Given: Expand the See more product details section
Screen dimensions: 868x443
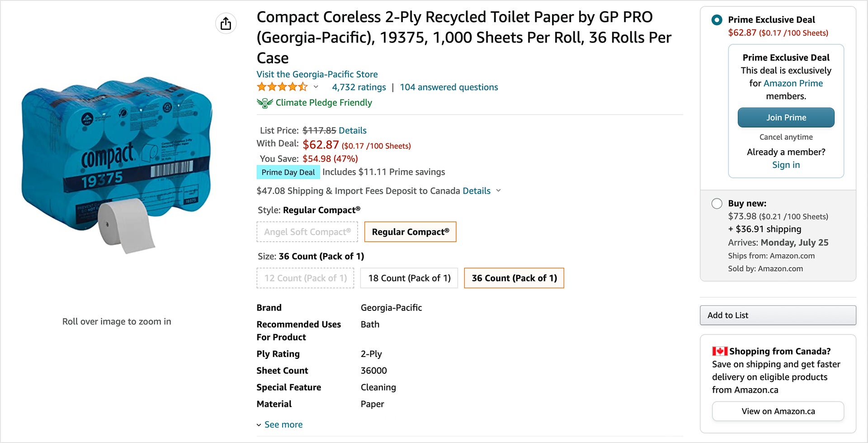Looking at the screenshot, I should 283,424.
